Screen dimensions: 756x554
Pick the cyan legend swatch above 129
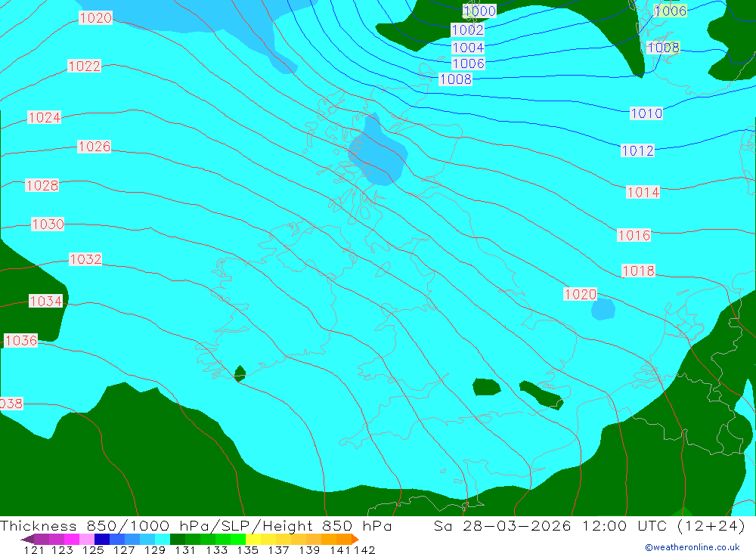point(162,539)
